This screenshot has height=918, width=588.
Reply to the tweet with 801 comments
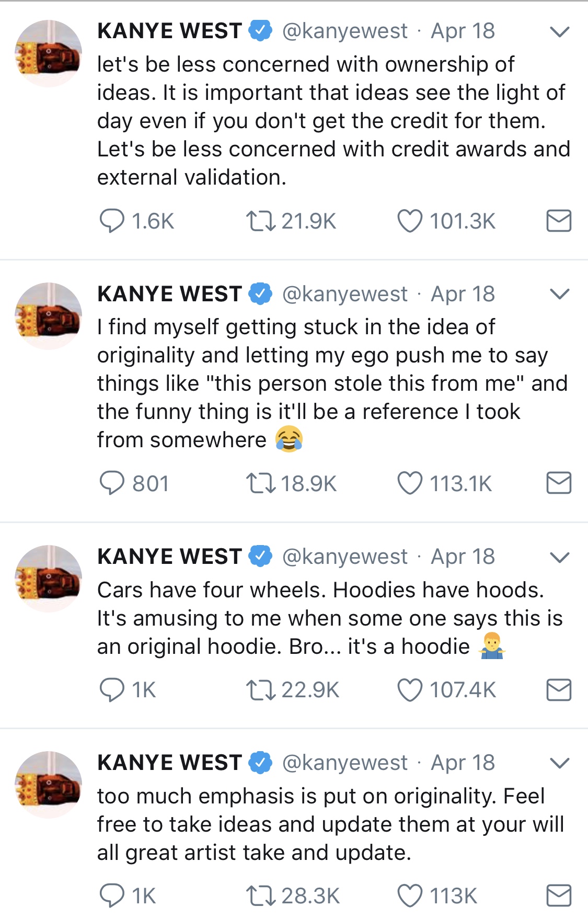point(112,483)
